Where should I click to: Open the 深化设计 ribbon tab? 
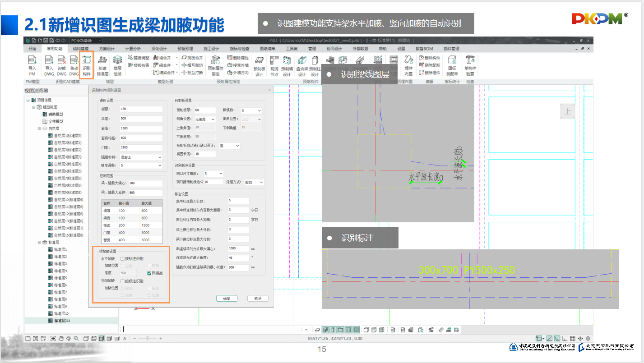159,49
